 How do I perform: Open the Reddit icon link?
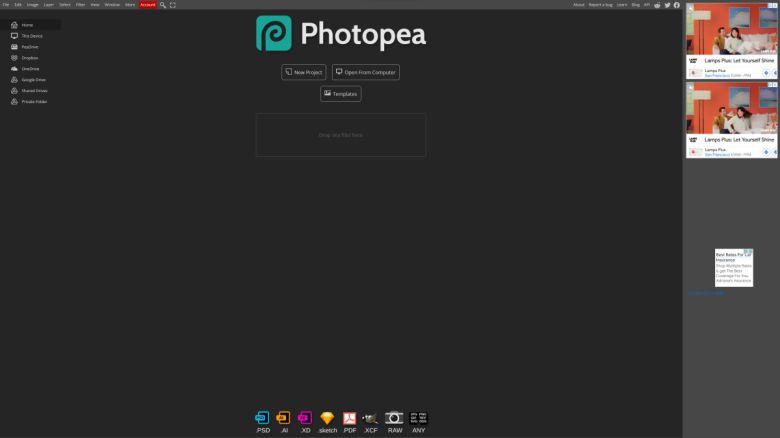[657, 5]
